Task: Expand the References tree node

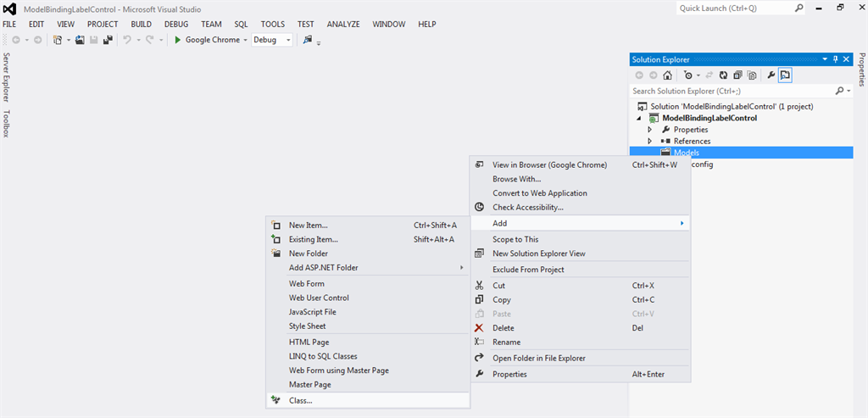Action: pyautogui.click(x=649, y=141)
